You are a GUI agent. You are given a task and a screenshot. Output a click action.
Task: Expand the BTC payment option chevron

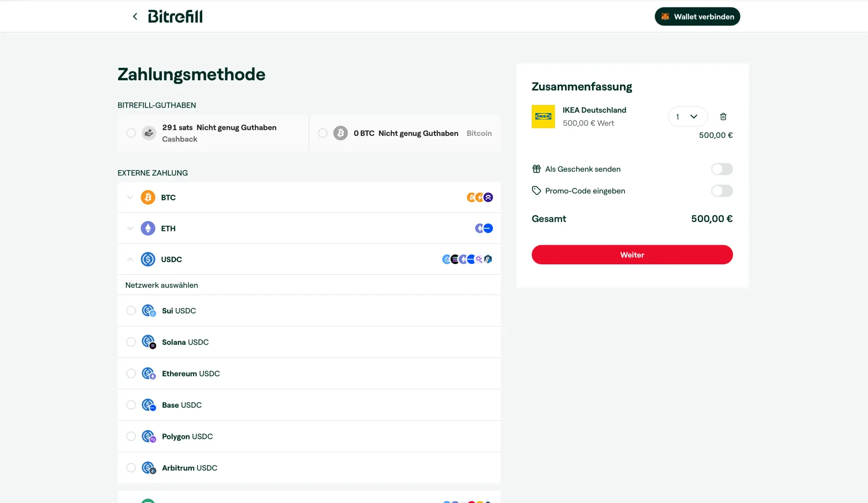click(x=130, y=197)
